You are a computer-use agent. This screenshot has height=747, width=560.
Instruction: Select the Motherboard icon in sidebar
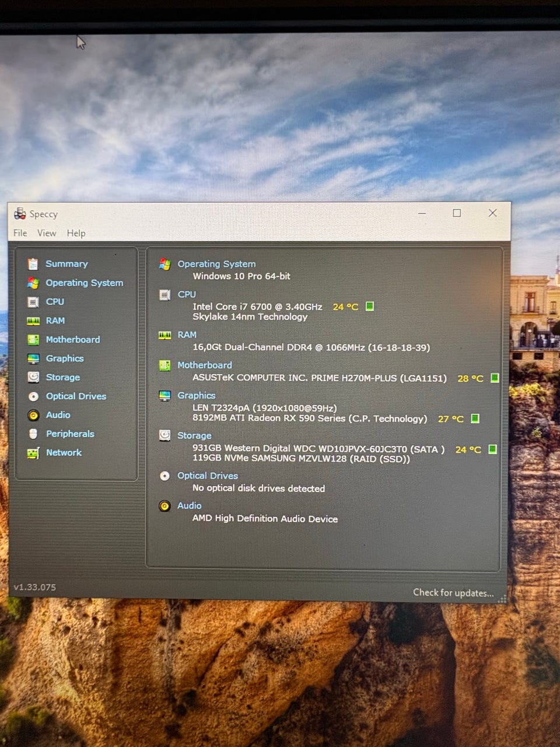pos(33,339)
